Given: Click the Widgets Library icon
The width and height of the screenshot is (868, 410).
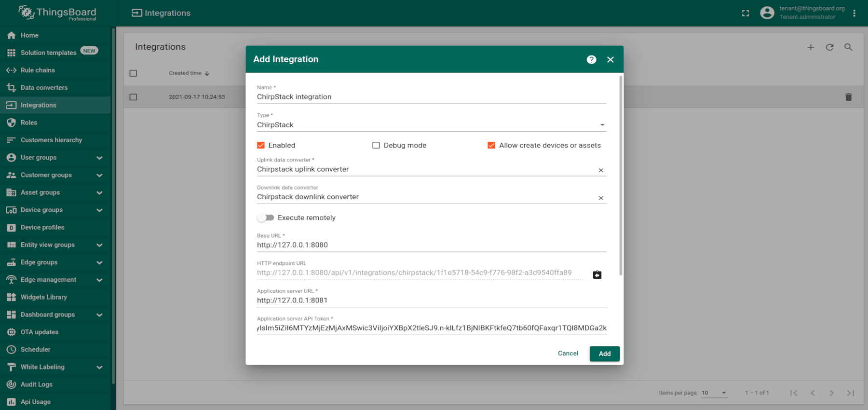Looking at the screenshot, I should (11, 297).
